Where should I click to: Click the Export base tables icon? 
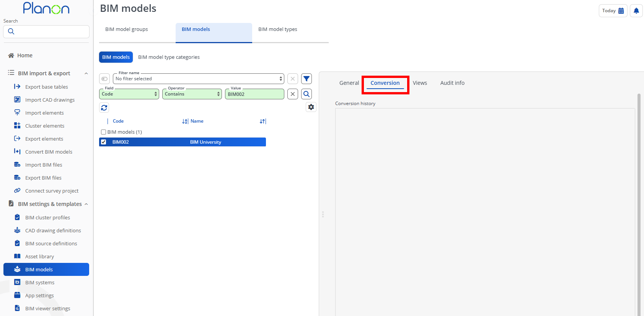pyautogui.click(x=17, y=87)
